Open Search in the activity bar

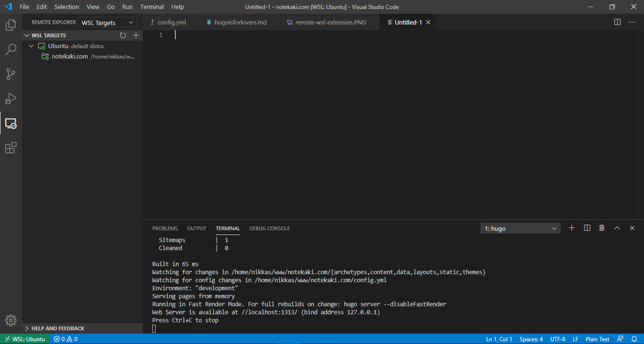tap(11, 50)
